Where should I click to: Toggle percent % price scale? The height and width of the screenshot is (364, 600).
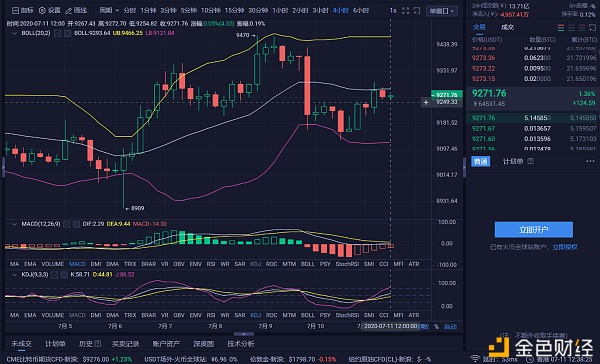[x=436, y=326]
